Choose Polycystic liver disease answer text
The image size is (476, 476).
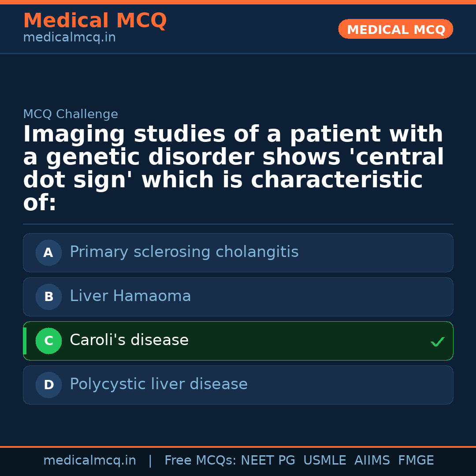pos(158,384)
